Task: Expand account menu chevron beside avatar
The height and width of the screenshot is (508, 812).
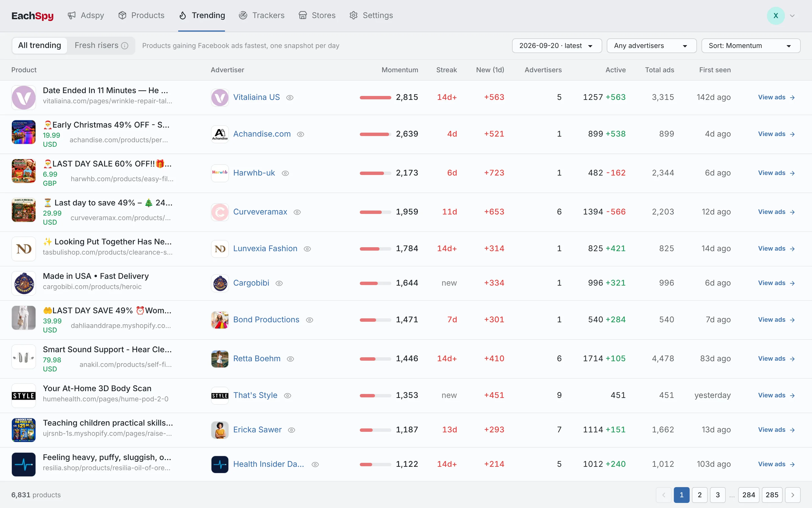Action: [x=792, y=16]
